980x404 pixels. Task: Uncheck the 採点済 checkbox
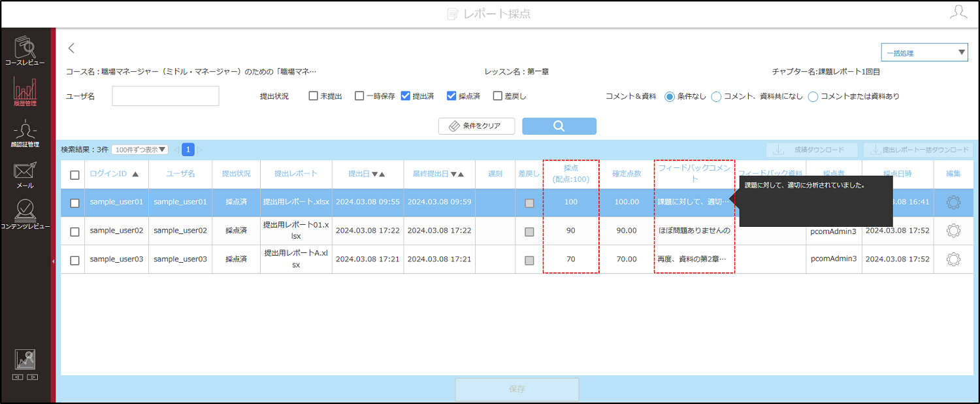[451, 96]
